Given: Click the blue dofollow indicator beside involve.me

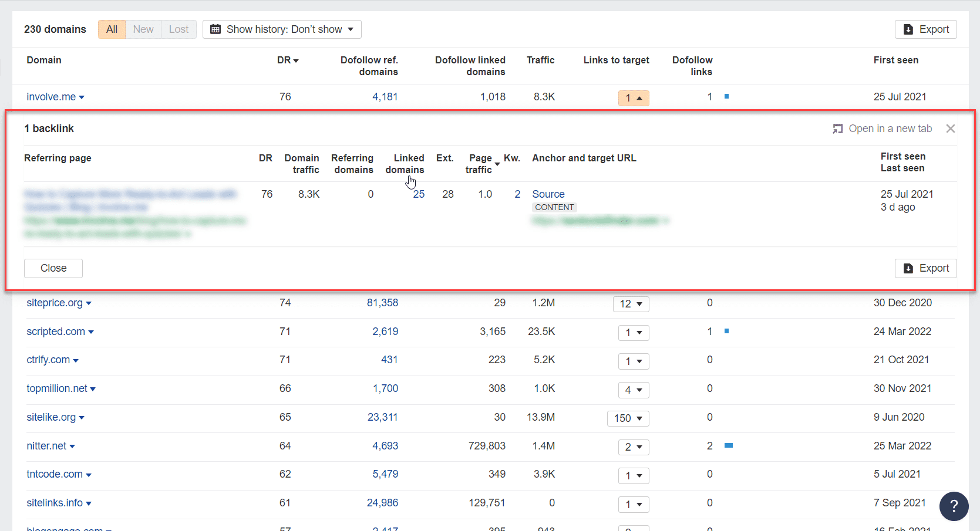Looking at the screenshot, I should (727, 96).
